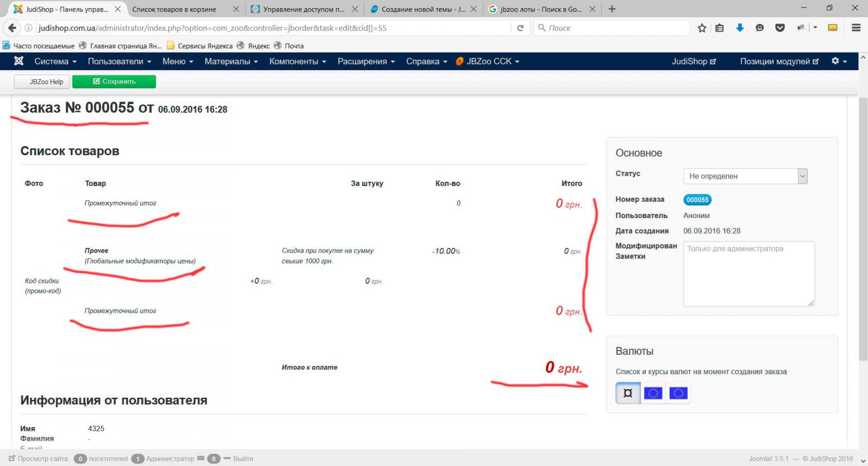Open the Firefox downloads arrow icon

point(739,28)
